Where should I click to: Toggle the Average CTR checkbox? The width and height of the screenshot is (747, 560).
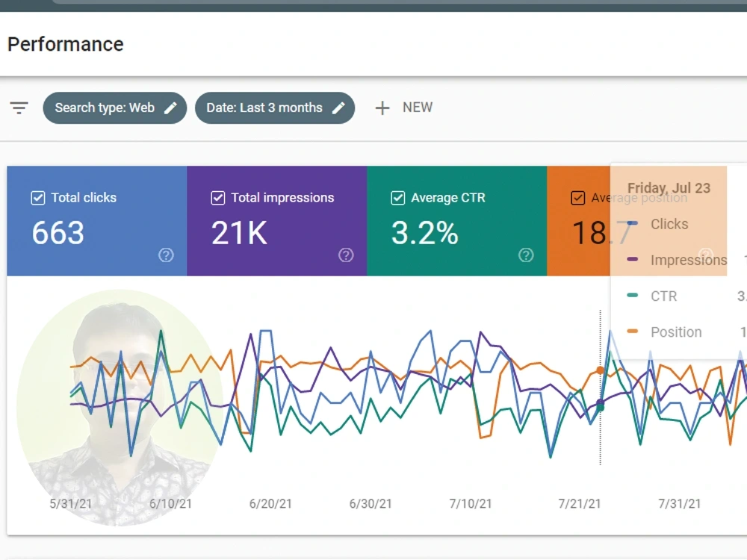398,198
